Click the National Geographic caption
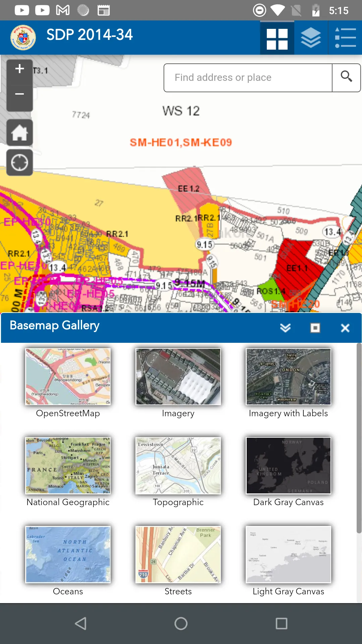362x644 pixels. [68, 502]
